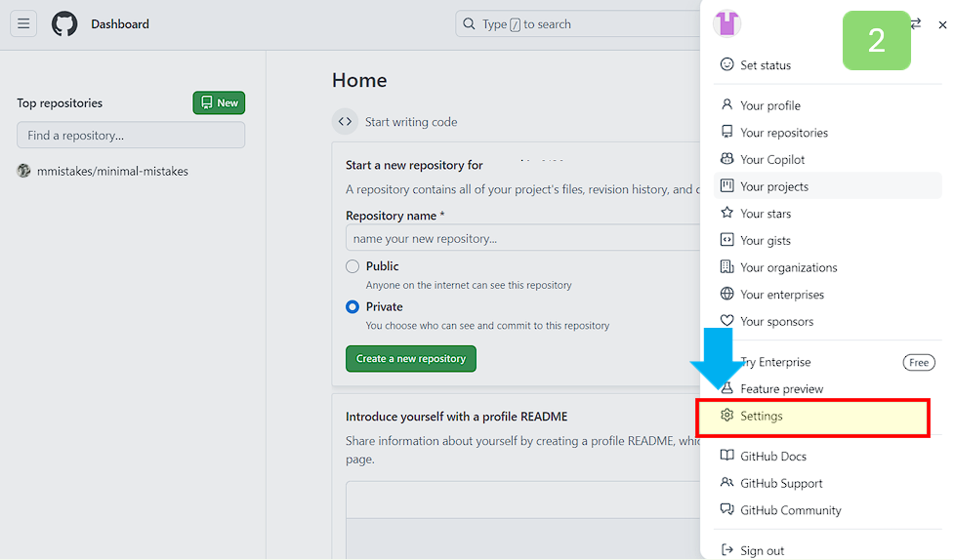Click Create a new repository button

(x=411, y=359)
